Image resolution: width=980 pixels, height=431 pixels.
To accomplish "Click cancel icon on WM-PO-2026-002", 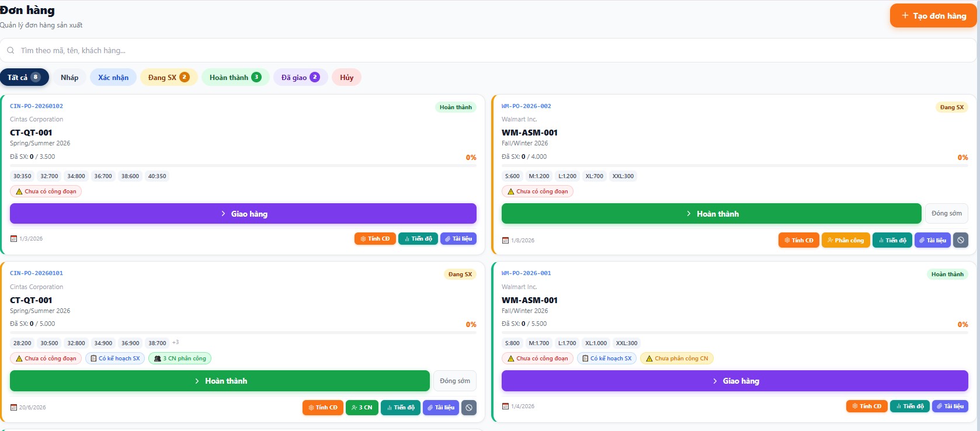I will pos(961,240).
